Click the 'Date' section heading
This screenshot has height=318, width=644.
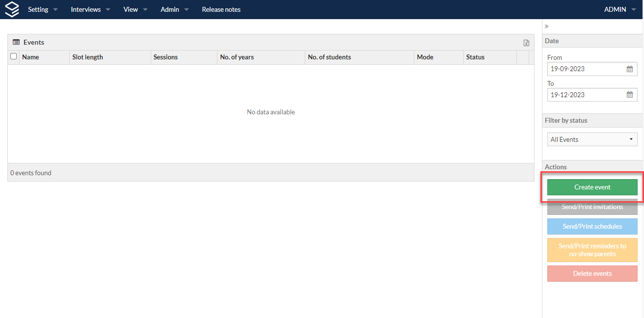pyautogui.click(x=552, y=41)
